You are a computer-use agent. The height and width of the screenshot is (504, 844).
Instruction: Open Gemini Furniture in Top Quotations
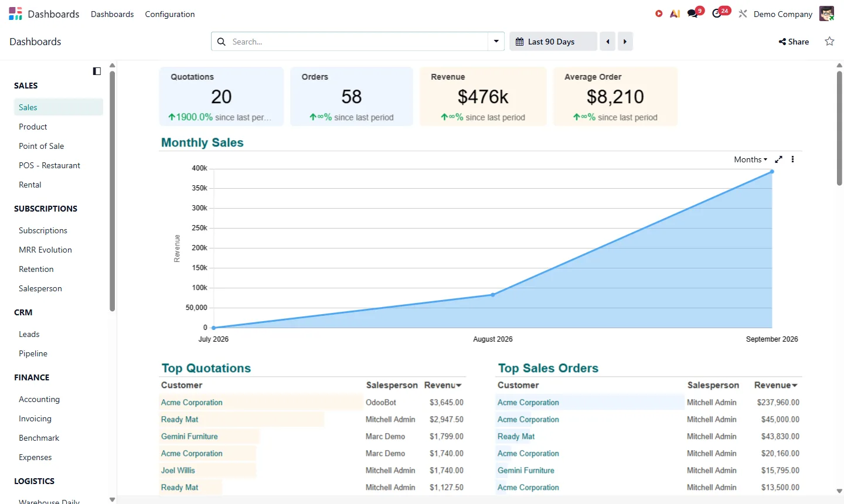pyautogui.click(x=189, y=437)
